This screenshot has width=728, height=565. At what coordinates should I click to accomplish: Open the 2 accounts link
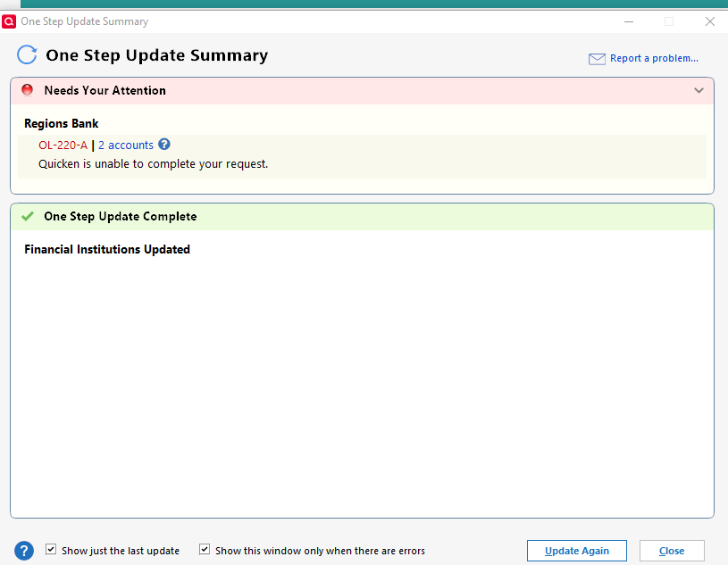pos(126,145)
